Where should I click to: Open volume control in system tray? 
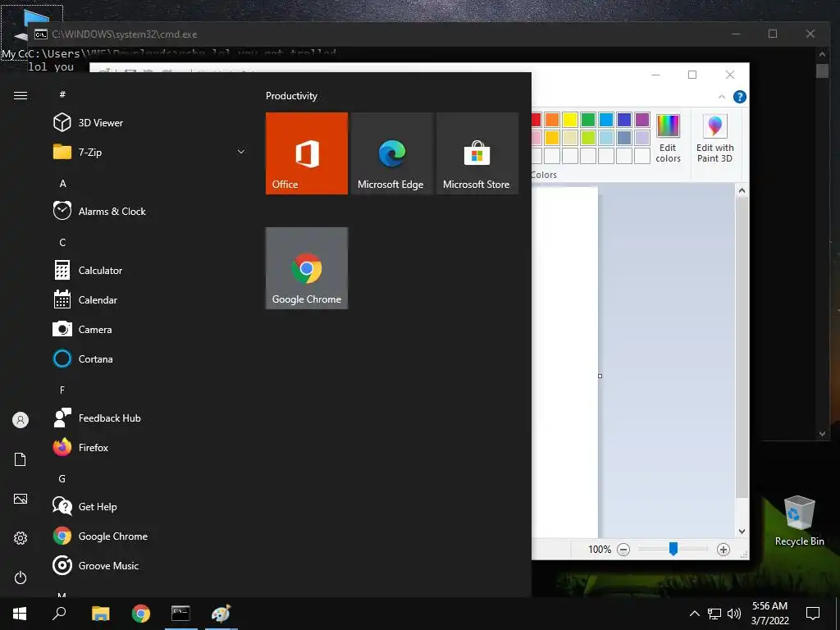(733, 614)
